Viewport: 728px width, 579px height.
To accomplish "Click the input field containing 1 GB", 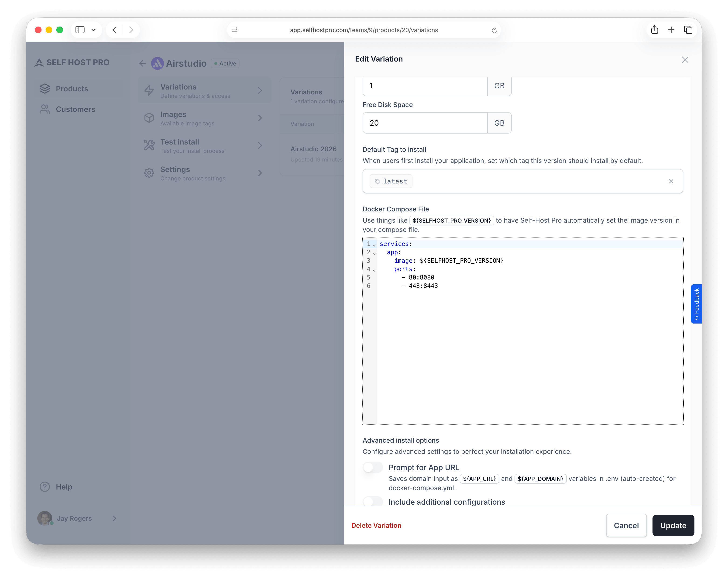I will 425,86.
